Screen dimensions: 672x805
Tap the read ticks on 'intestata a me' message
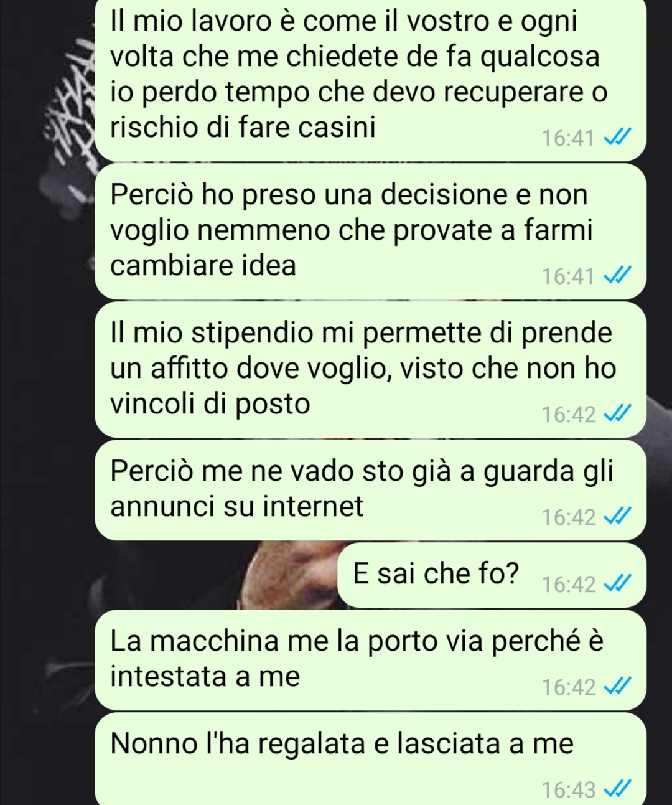(x=619, y=687)
